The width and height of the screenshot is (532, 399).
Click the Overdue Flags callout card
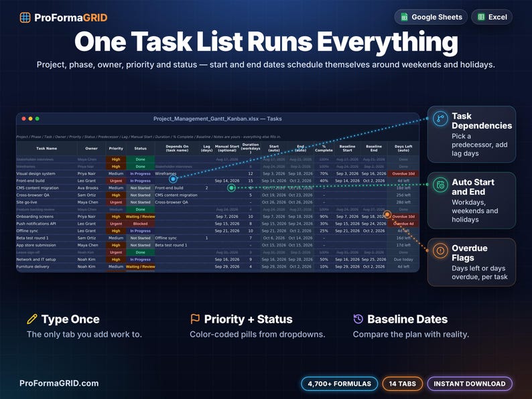(472, 262)
